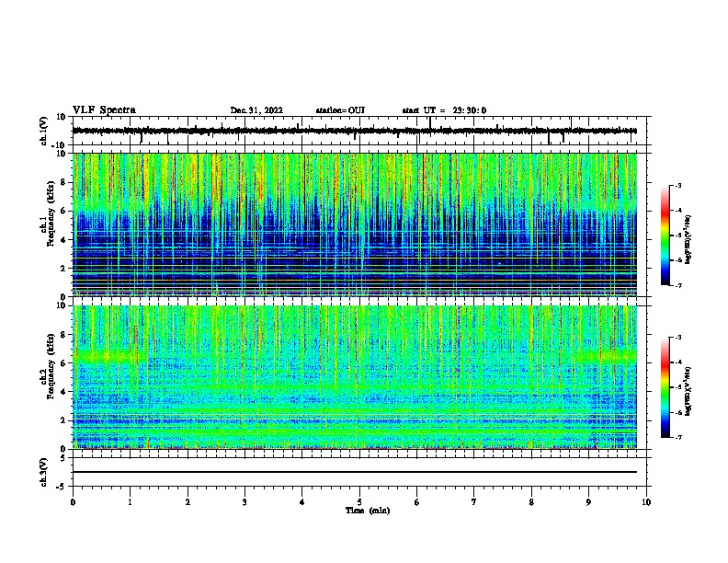Click the "4" tick on ch.2 frequency axis
Viewport: 728px width, 563px height.
(63, 392)
